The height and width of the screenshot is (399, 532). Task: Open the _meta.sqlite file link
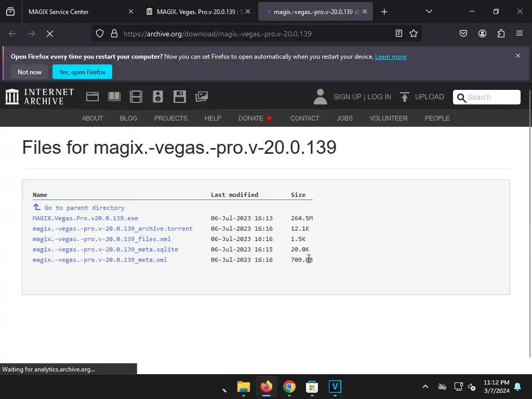click(105, 249)
